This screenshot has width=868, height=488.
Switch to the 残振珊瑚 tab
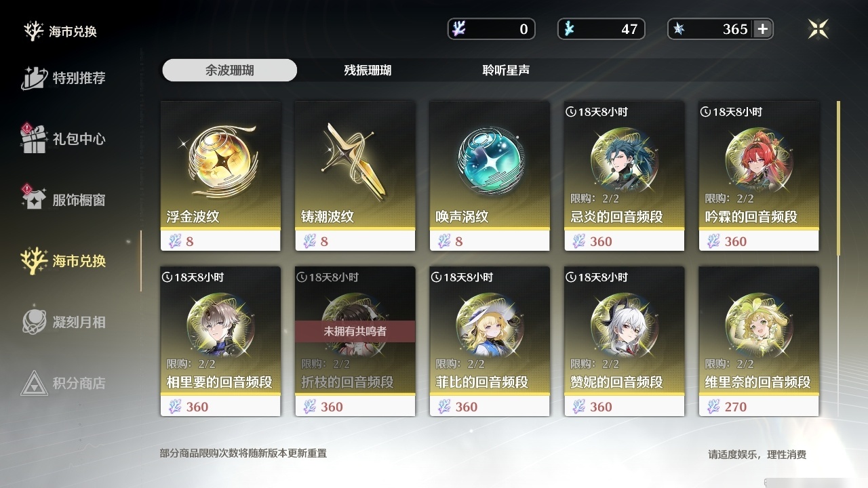[368, 70]
